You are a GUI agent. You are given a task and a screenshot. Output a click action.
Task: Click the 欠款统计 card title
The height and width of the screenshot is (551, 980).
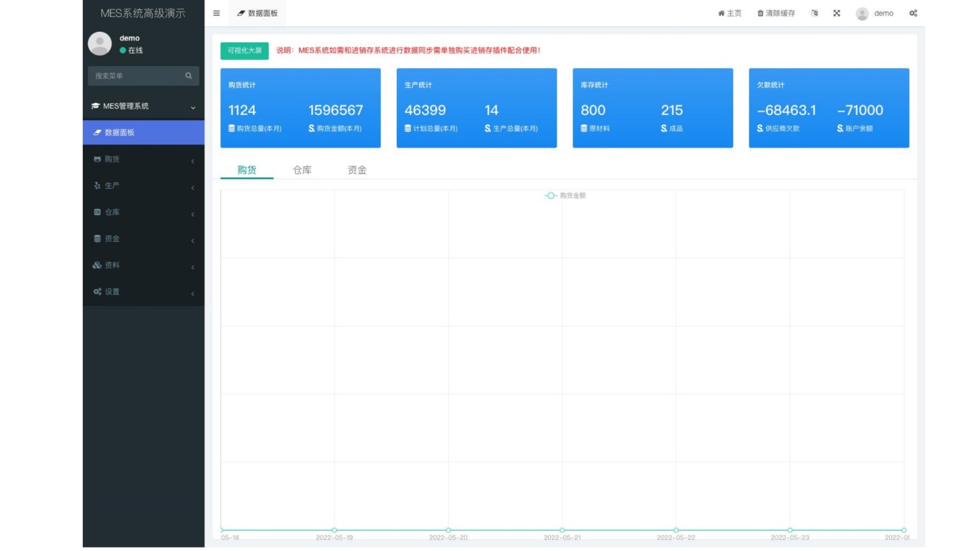[x=771, y=85]
